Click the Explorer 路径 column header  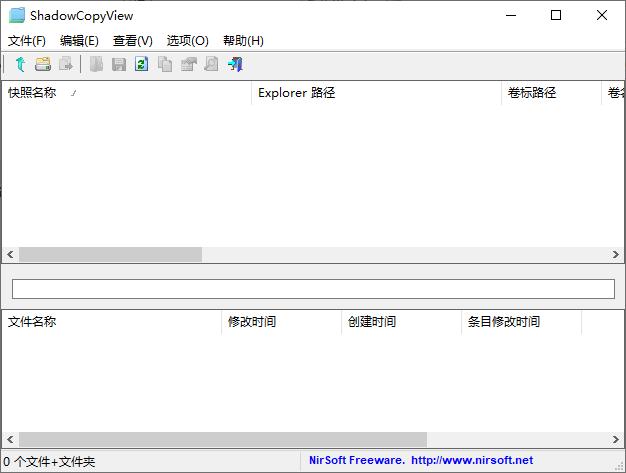coord(296,93)
